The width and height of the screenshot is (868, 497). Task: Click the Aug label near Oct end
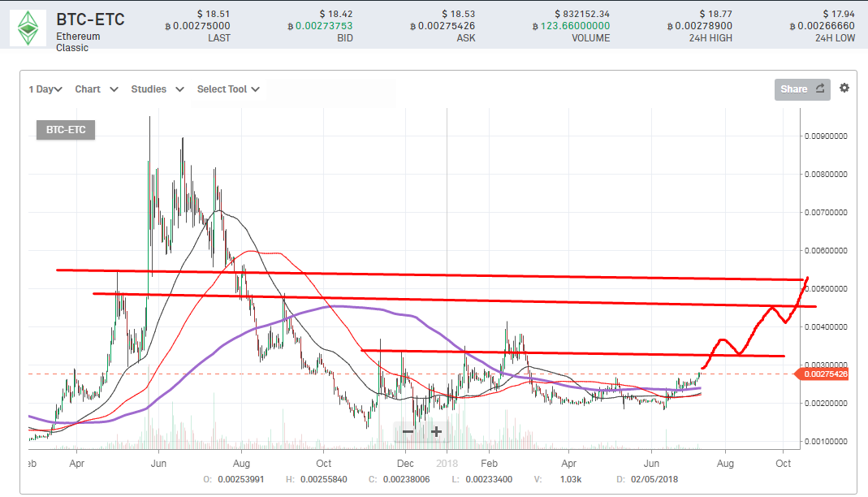[725, 463]
